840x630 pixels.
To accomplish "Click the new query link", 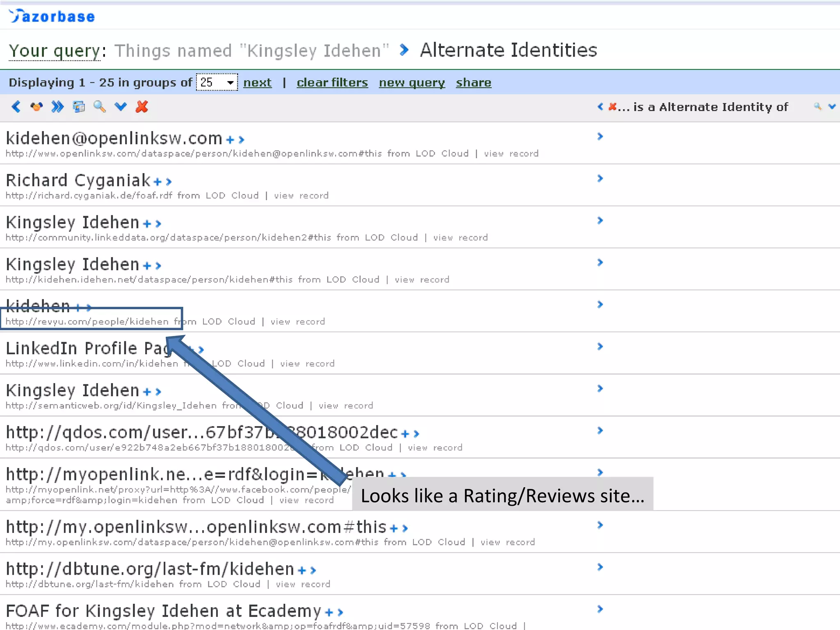I will (x=411, y=82).
